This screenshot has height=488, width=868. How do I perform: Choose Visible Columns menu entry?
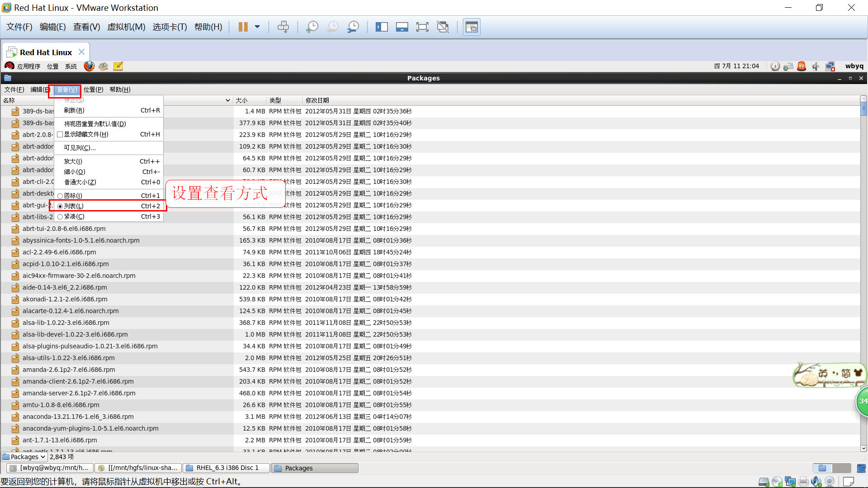(80, 148)
